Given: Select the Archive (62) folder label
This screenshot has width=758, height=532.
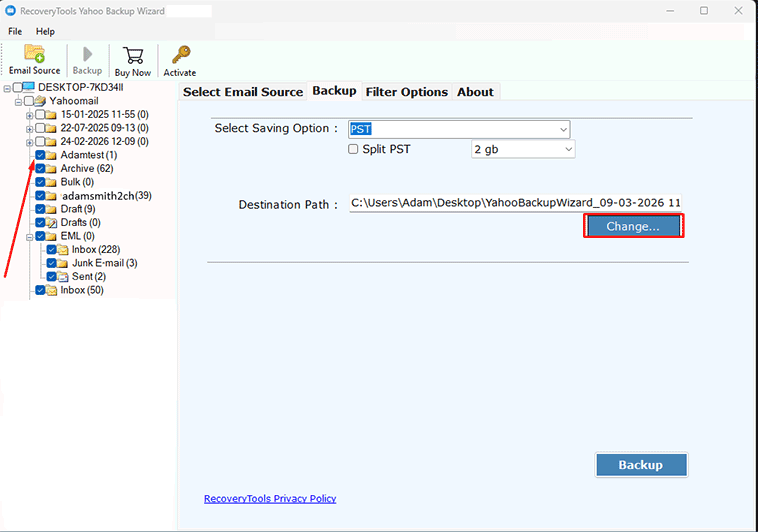Looking at the screenshot, I should point(87,168).
